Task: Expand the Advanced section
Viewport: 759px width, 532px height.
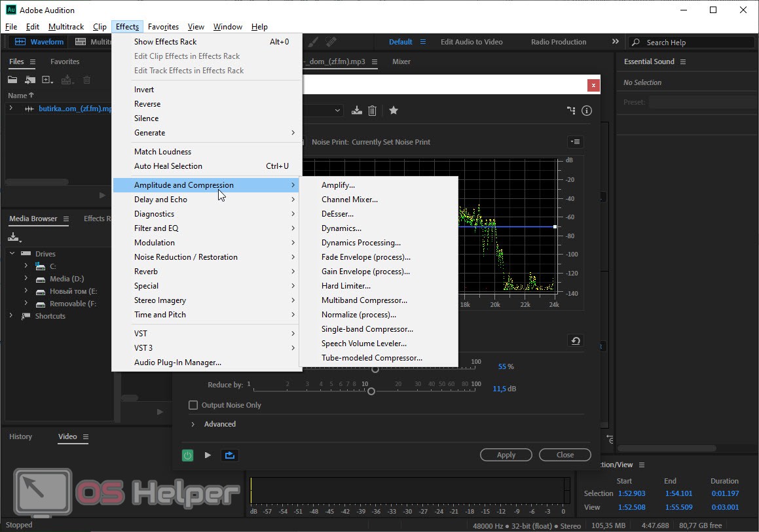Action: (193, 424)
